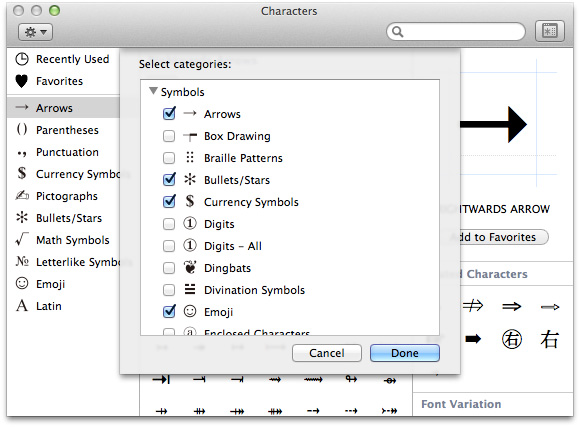The image size is (580, 427).
Task: Click the Dingbats label in category list
Action: tap(227, 268)
